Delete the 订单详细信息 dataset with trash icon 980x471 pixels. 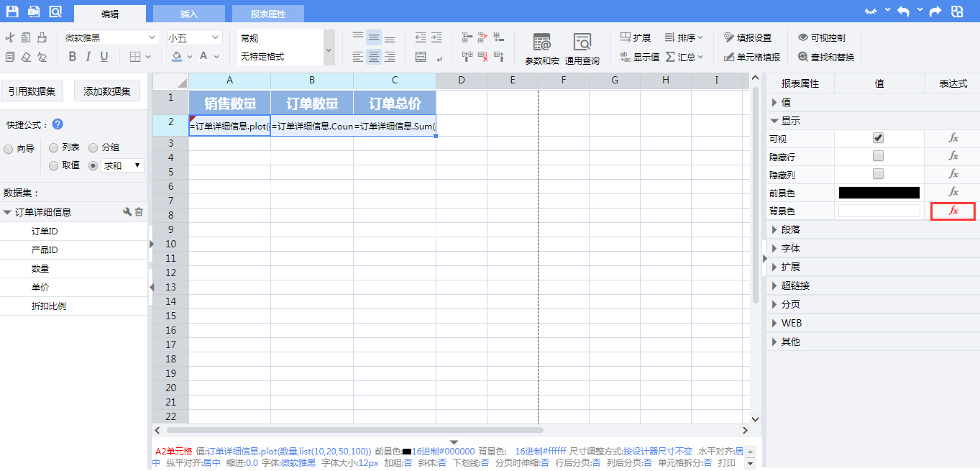click(x=139, y=212)
